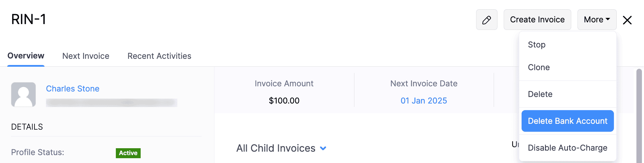Choose Disable Auto-Charge menu item
This screenshot has width=644, height=163.
(567, 148)
